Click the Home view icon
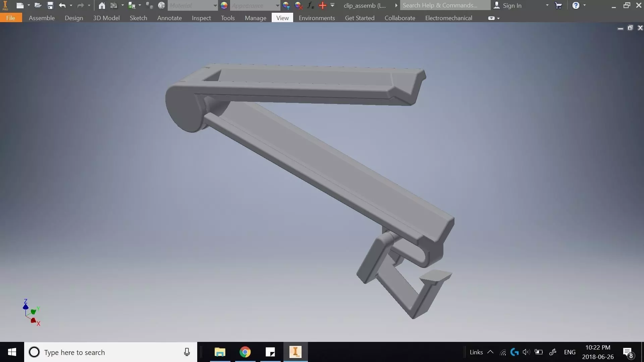 click(102, 5)
